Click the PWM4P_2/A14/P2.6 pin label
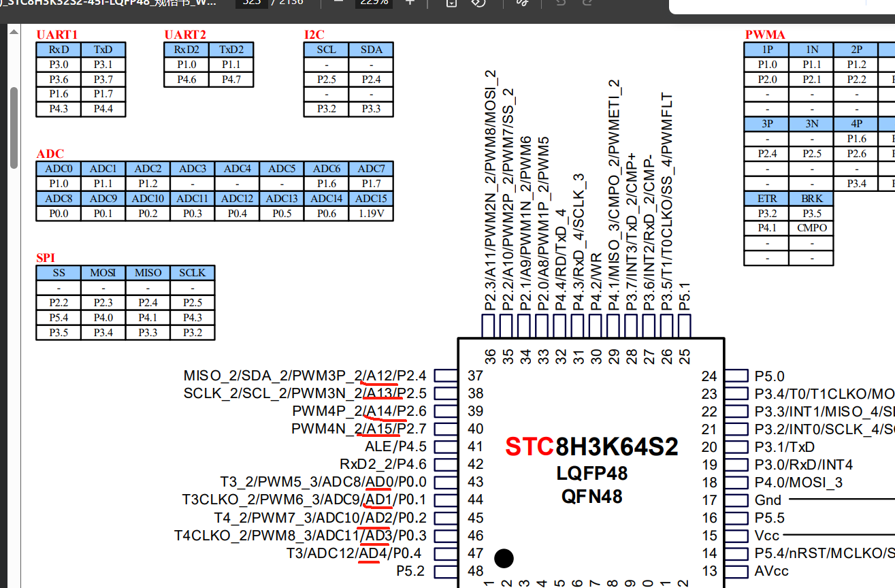The height and width of the screenshot is (588, 895). pos(359,411)
